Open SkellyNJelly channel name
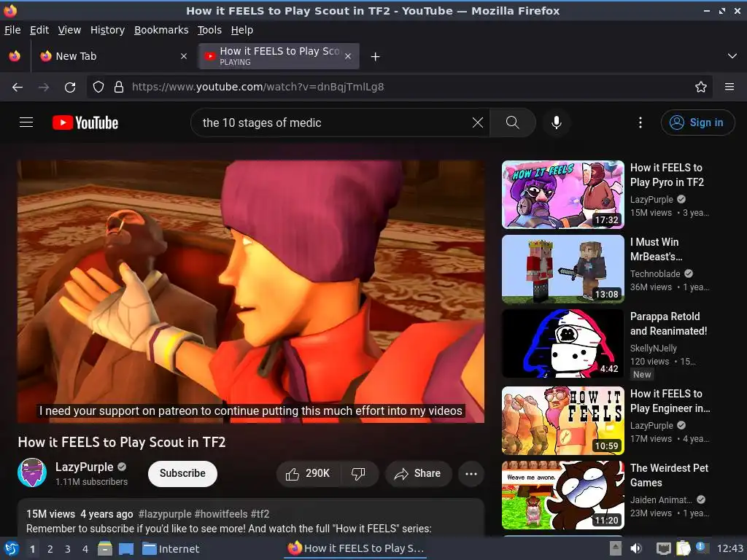747x560 pixels. 653,348
